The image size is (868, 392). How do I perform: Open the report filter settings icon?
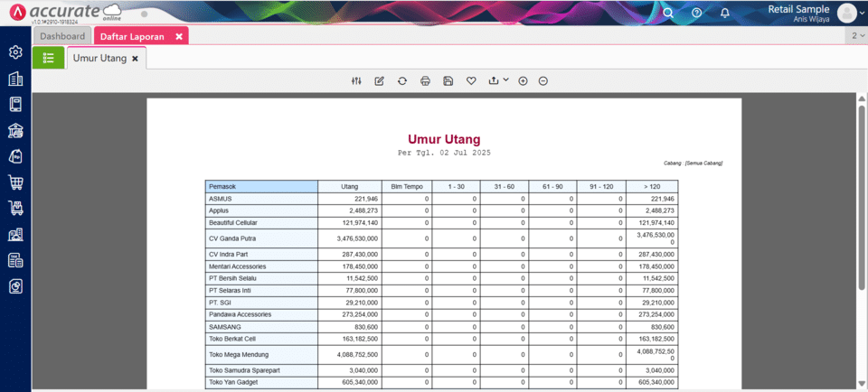point(356,81)
